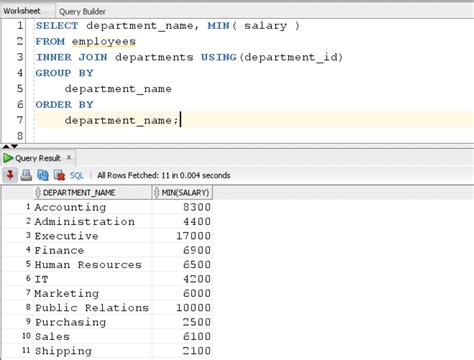Click the ORDER BY keywords in line 6

(64, 105)
